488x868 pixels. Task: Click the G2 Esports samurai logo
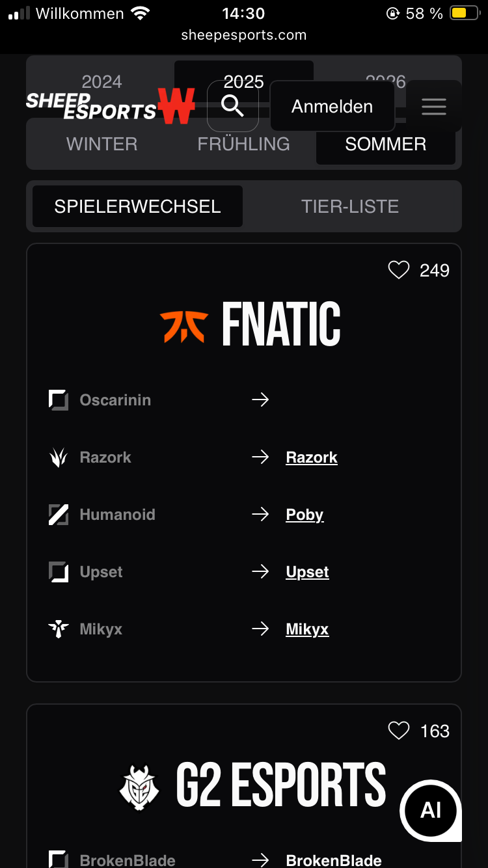tap(139, 787)
